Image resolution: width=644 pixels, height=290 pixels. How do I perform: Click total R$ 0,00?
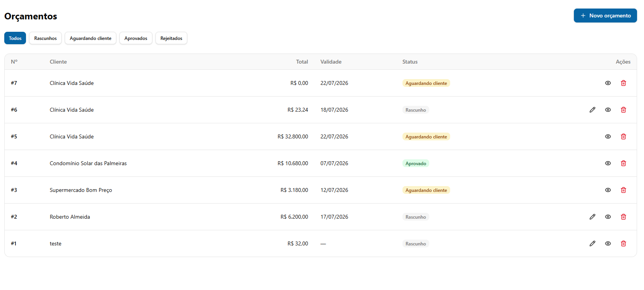pyautogui.click(x=299, y=83)
